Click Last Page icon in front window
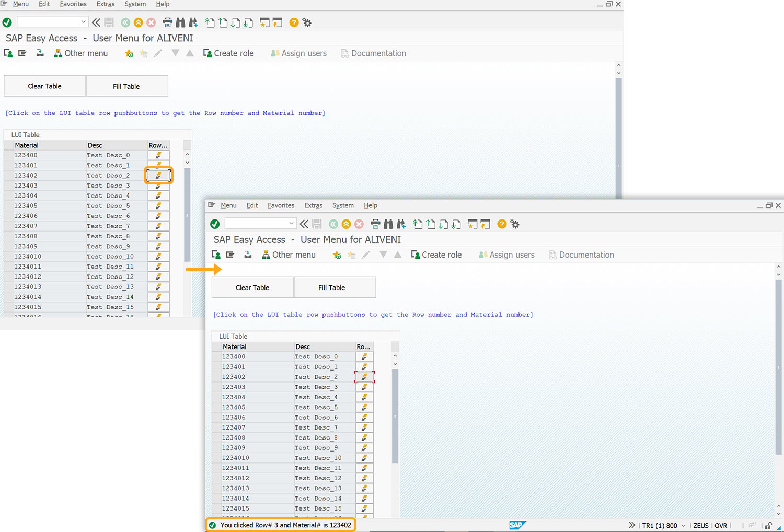Screen dimensions: 784x532 [456, 224]
